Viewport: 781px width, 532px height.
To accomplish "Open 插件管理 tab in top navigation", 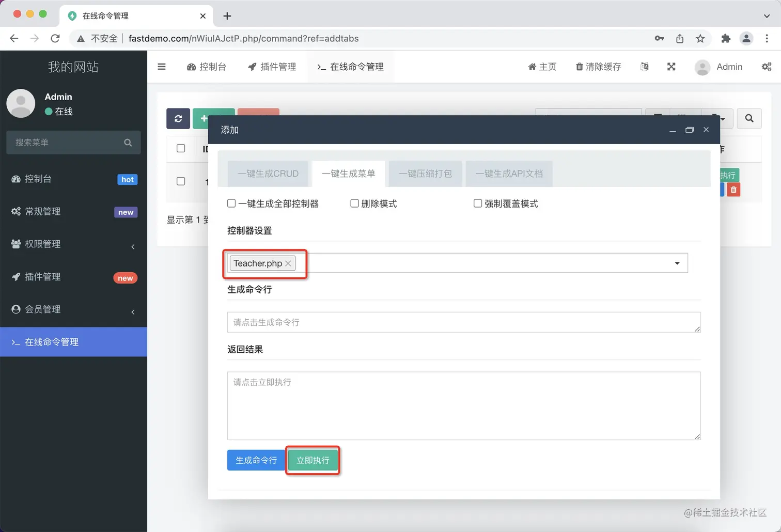I will pos(272,67).
